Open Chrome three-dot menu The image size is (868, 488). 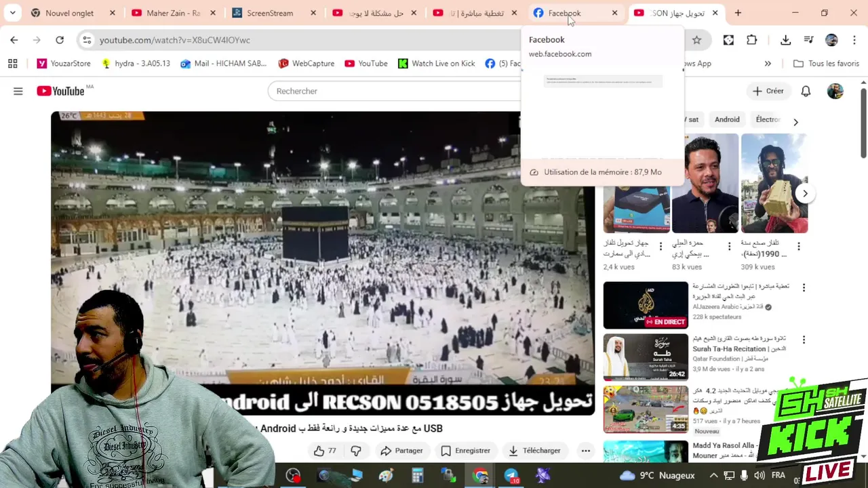pos(854,40)
